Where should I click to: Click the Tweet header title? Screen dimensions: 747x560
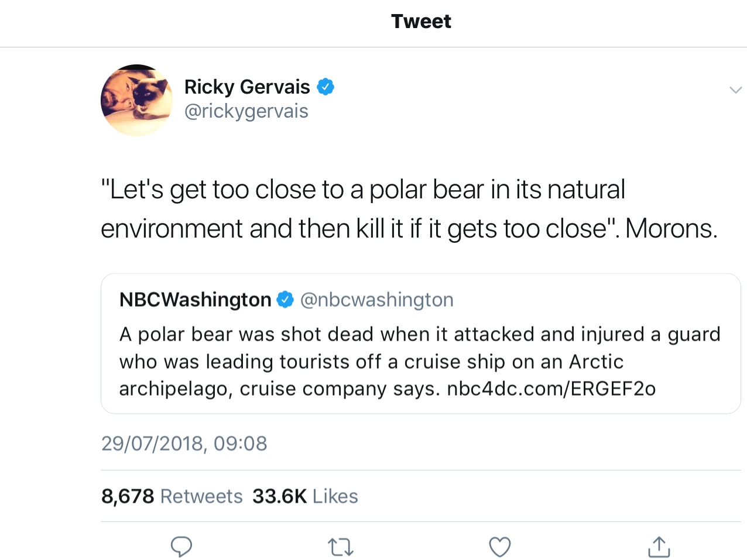pos(421,22)
